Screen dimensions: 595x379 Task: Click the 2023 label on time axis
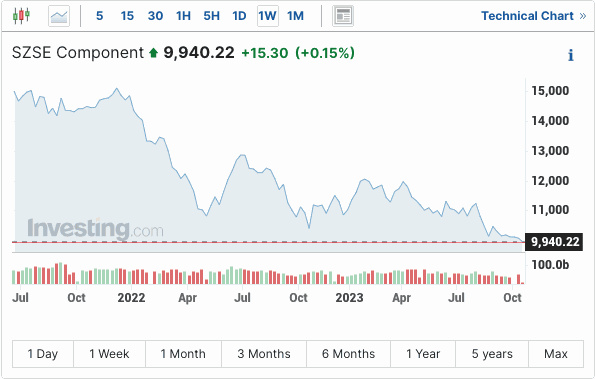(x=349, y=298)
